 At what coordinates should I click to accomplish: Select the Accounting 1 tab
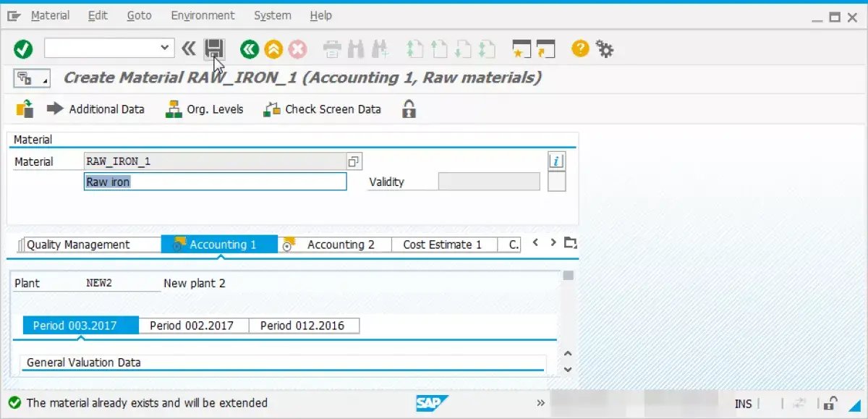click(219, 245)
